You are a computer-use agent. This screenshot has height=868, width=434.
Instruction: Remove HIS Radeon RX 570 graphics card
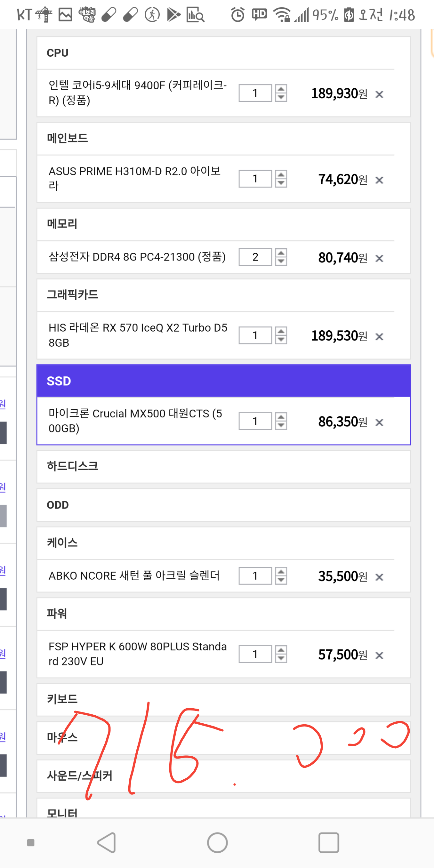pyautogui.click(x=379, y=337)
